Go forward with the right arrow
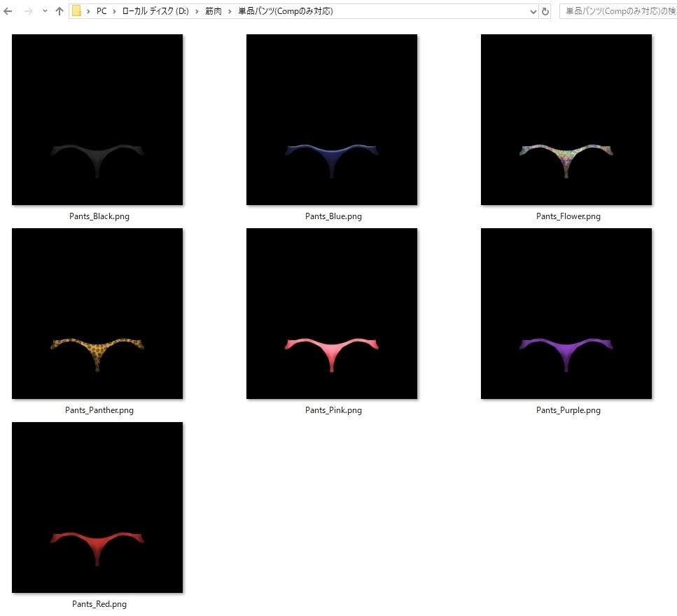This screenshot has height=616, width=677. (x=29, y=11)
